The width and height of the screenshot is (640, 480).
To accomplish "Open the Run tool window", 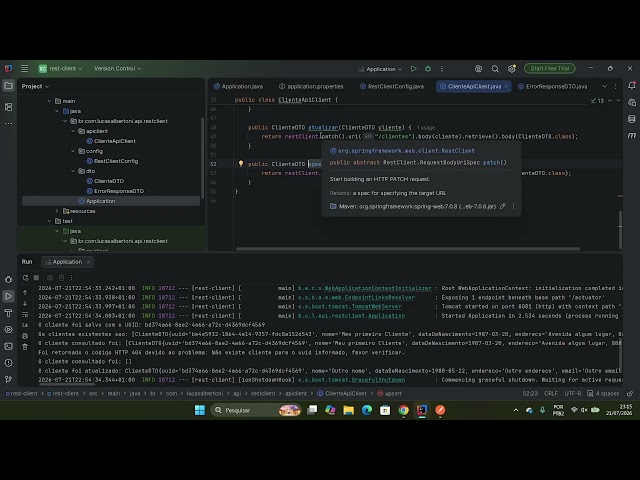I will pos(8,296).
